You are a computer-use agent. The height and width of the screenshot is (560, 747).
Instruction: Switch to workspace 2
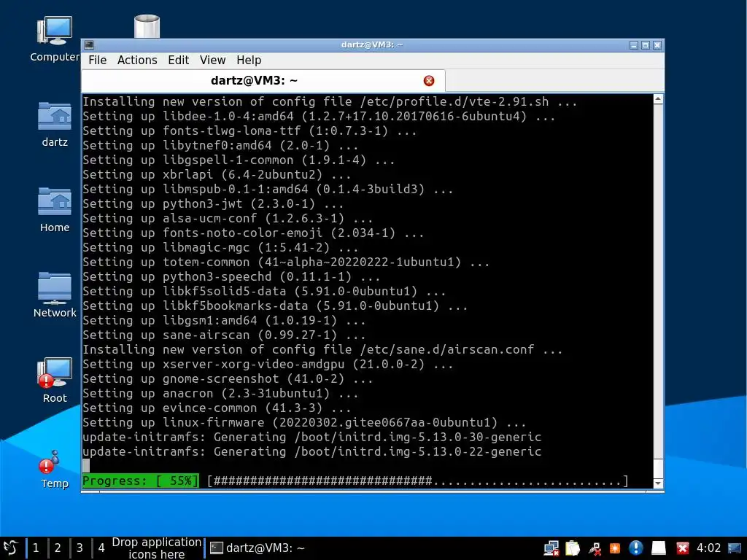pos(58,548)
